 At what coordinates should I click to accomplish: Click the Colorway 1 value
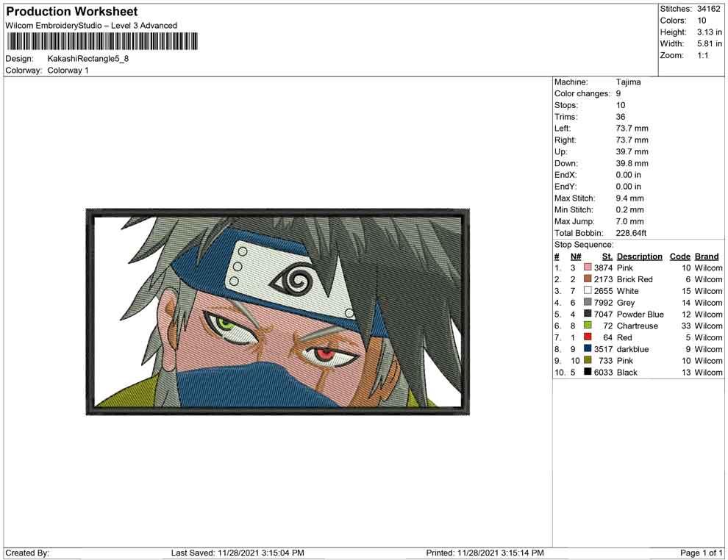click(68, 71)
